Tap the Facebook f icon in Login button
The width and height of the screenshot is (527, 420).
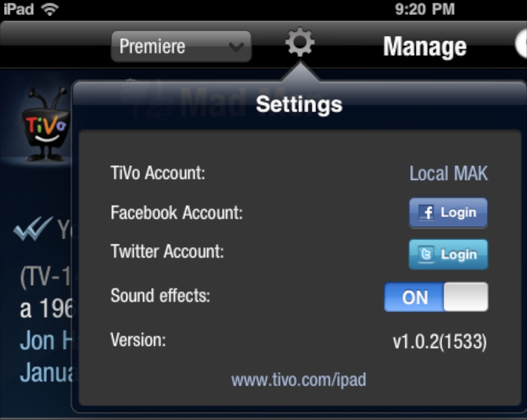click(427, 212)
